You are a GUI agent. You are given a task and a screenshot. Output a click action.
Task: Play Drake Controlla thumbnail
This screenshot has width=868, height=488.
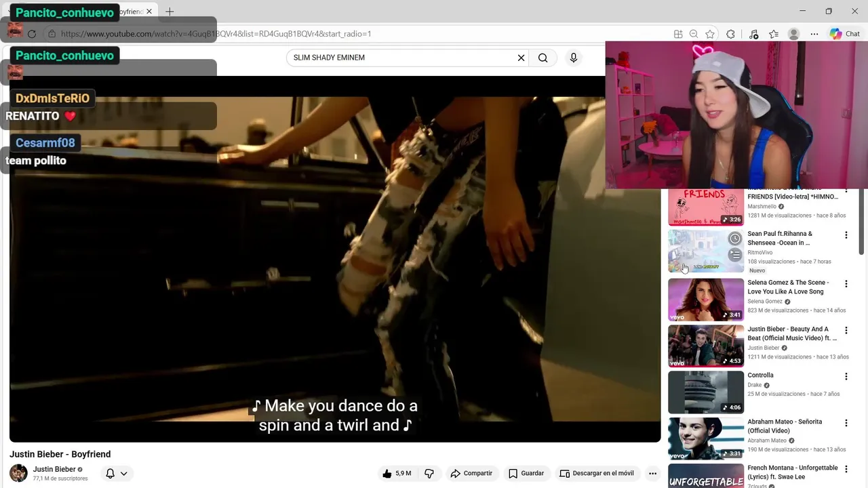[x=706, y=392]
